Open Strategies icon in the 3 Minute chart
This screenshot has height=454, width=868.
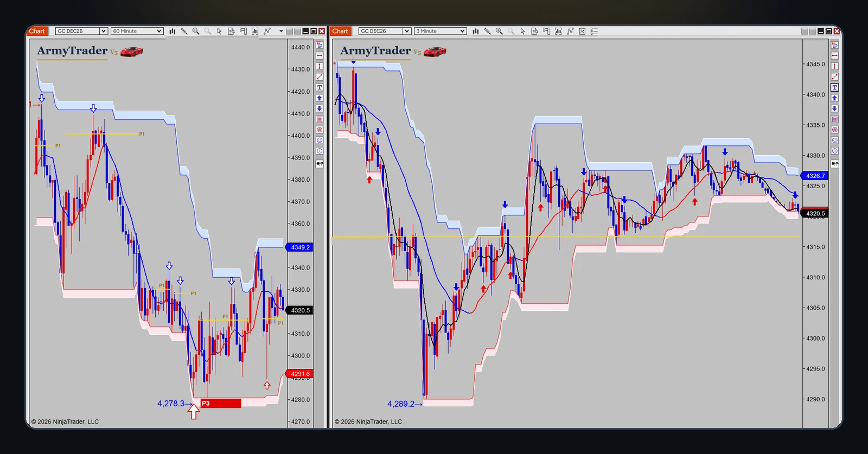(x=570, y=31)
